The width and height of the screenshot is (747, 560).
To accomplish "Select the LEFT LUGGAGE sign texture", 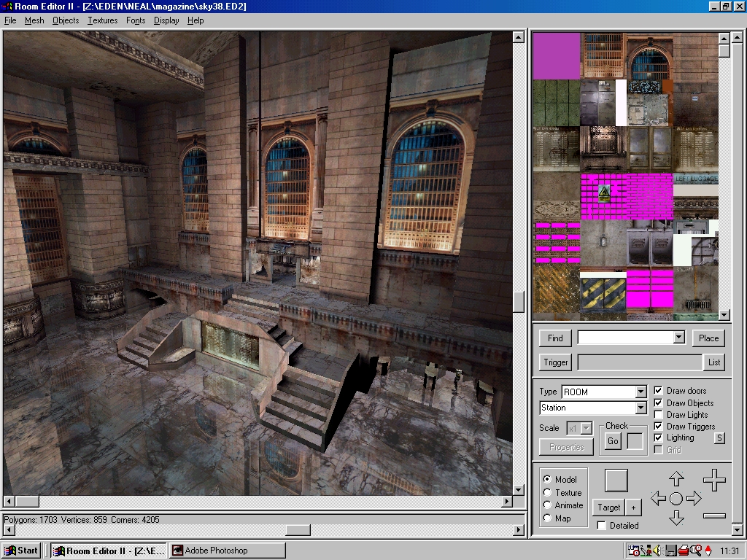I will pos(696,179).
